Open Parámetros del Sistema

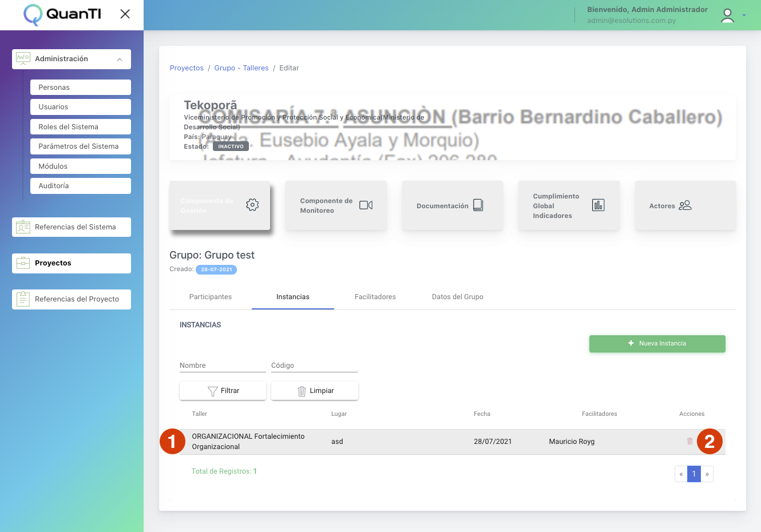coord(81,146)
